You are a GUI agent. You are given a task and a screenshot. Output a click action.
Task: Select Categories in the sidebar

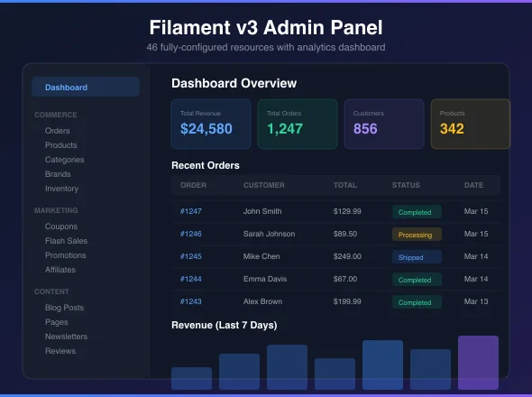(x=64, y=160)
